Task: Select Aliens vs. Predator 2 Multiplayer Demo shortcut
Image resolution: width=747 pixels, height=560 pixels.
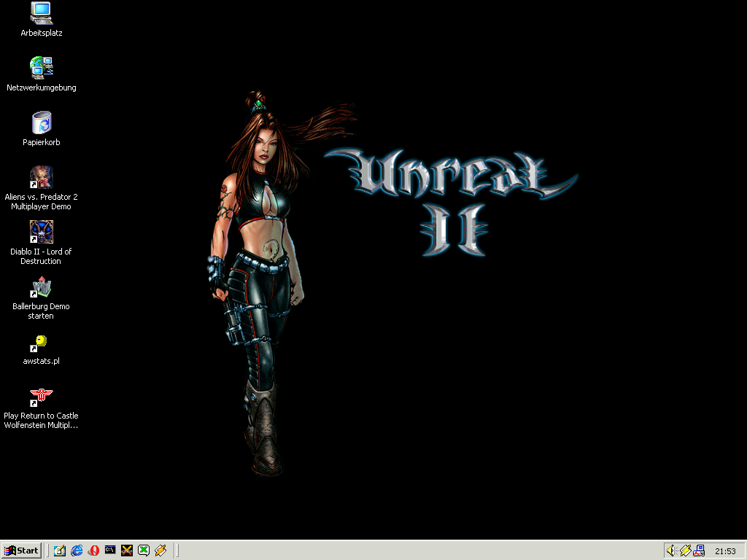Action: coord(42,177)
